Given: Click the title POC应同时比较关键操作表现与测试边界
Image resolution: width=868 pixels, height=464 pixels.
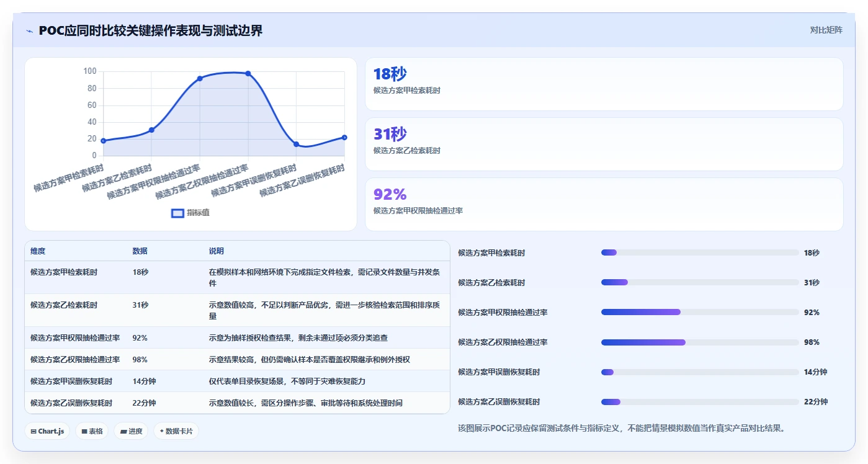Looking at the screenshot, I should coord(151,30).
